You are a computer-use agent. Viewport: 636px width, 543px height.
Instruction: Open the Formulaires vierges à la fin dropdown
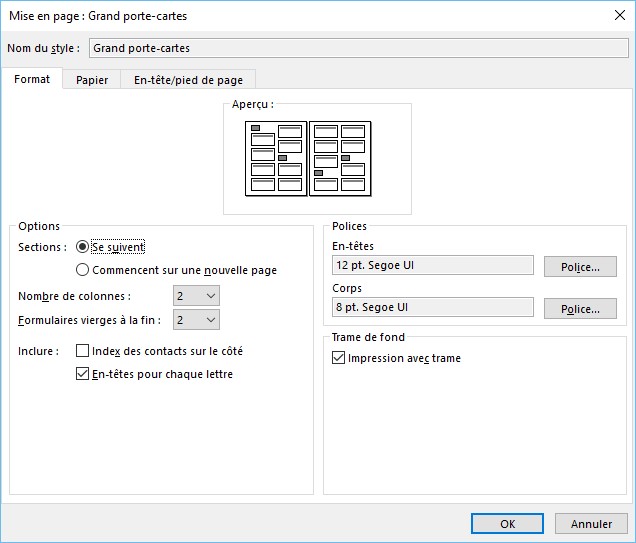[x=197, y=320]
